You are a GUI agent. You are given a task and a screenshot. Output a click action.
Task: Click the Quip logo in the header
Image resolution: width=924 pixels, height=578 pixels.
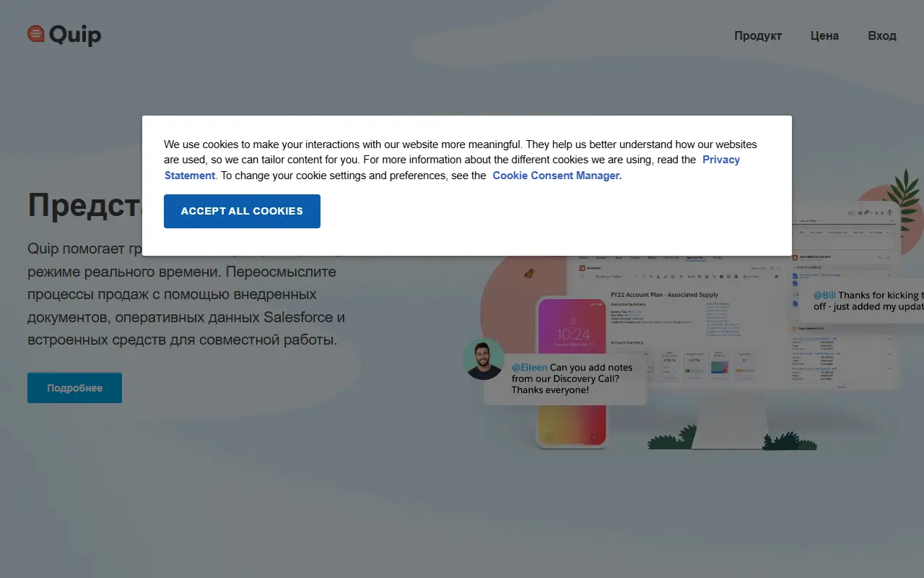[x=64, y=35]
